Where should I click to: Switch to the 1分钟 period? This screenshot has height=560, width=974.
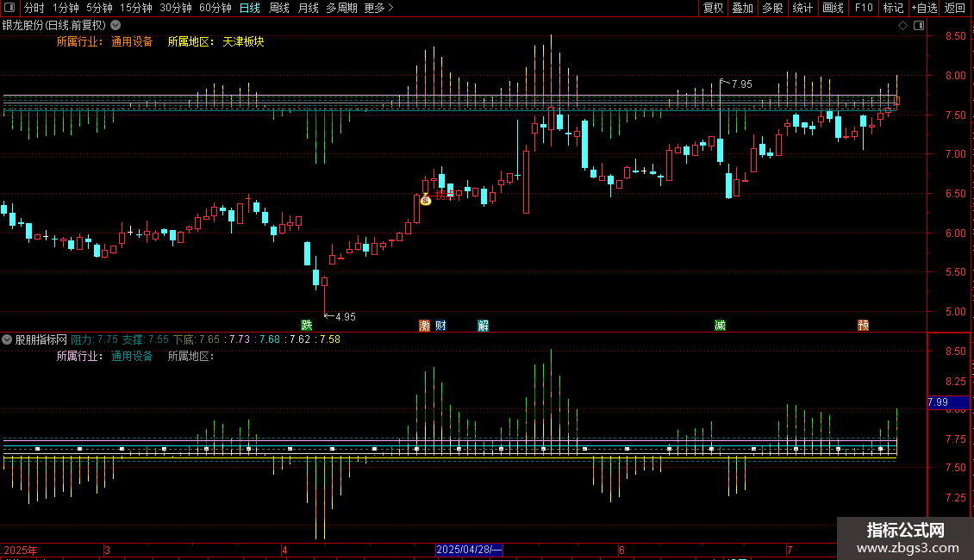(x=66, y=8)
